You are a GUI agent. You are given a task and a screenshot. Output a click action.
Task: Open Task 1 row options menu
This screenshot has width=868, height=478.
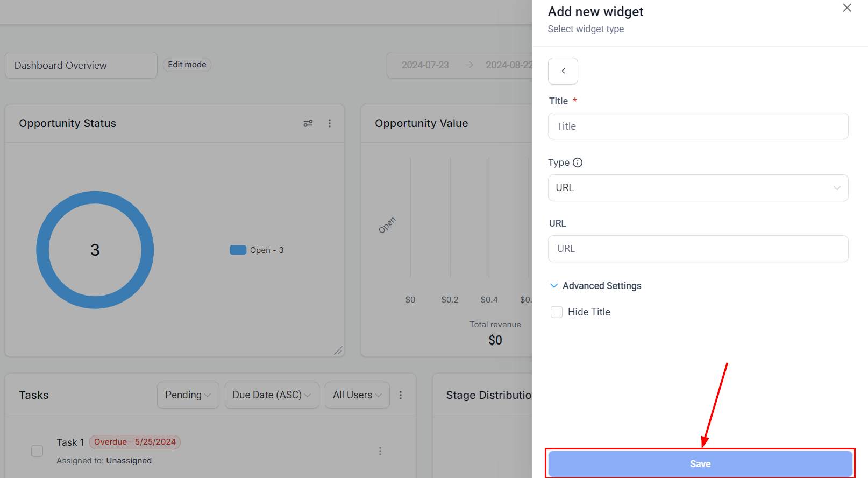point(380,451)
